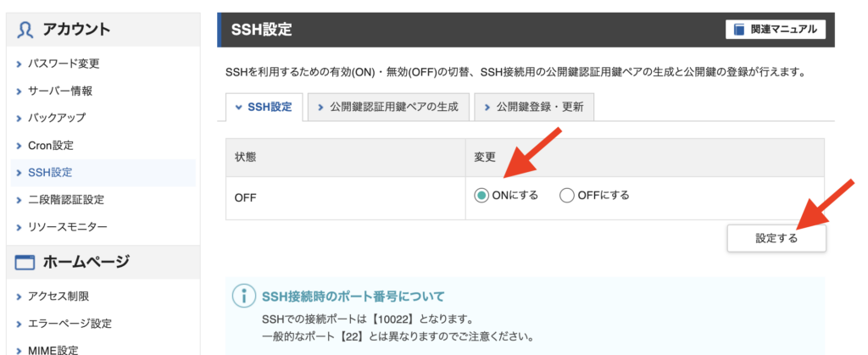
Task: Click chevron beside パスワード変更
Action: point(19,64)
